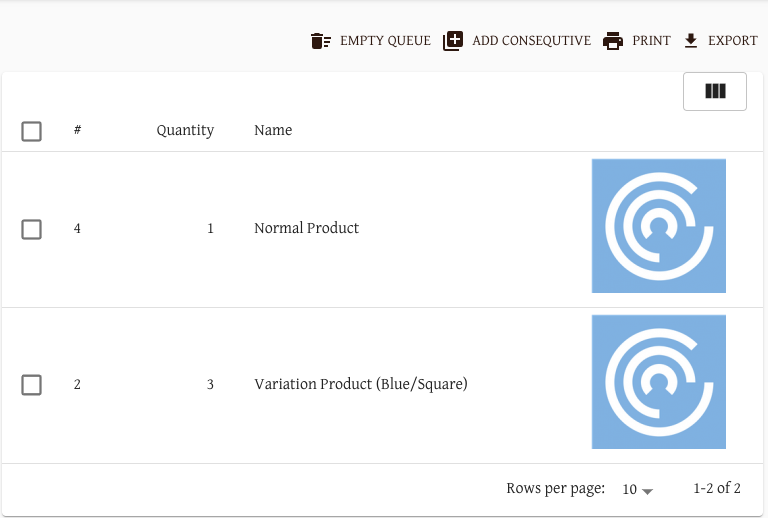768x518 pixels.
Task: Click the EXPORT button label
Action: tap(733, 41)
